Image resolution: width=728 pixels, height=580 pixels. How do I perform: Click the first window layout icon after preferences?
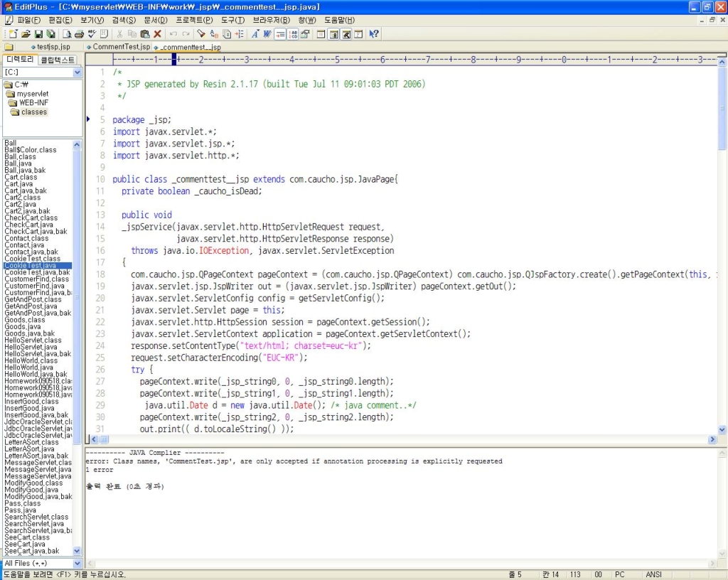(x=321, y=34)
